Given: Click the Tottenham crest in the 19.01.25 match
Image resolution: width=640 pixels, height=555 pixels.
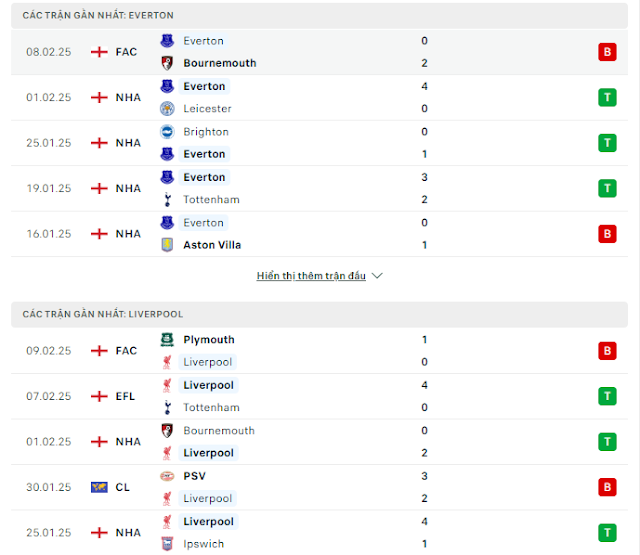Looking at the screenshot, I should 167,200.
